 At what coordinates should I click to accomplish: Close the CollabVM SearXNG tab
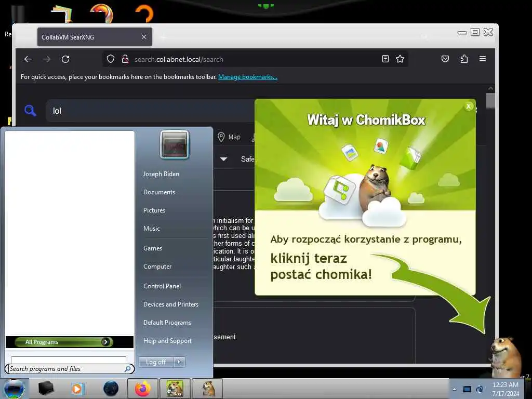tap(144, 37)
